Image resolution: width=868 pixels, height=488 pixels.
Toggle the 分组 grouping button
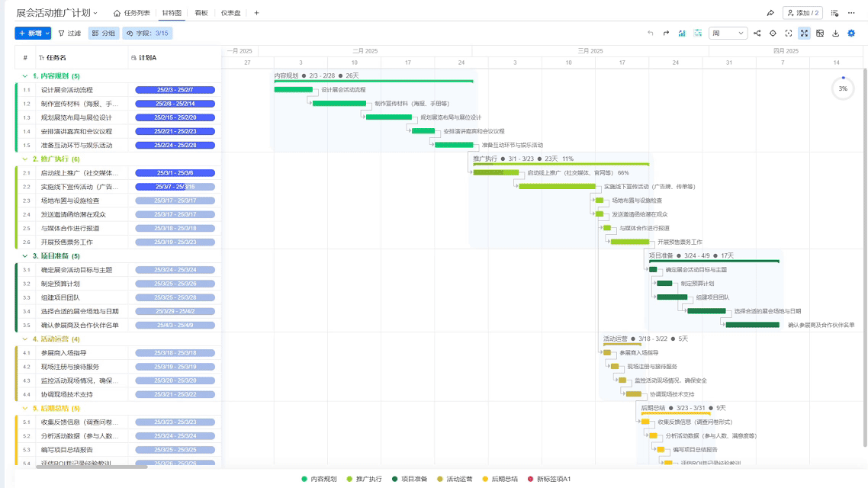point(103,34)
